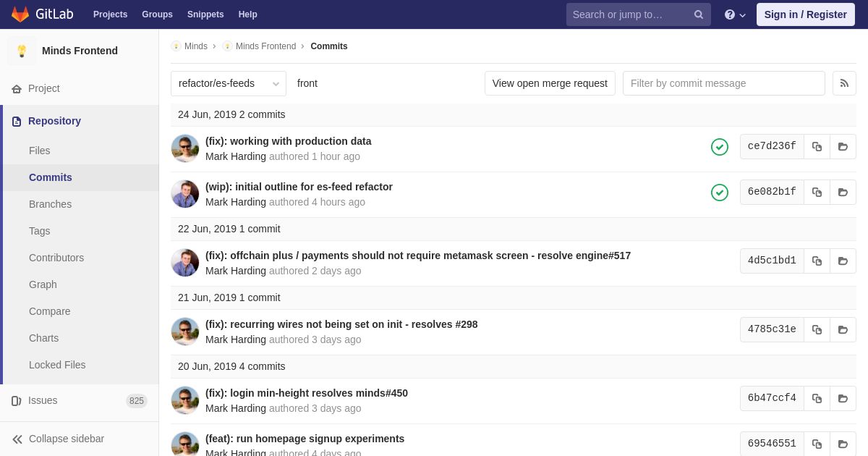Focus the Filter by commit message field
Image resolution: width=868 pixels, height=456 pixels.
pos(724,83)
